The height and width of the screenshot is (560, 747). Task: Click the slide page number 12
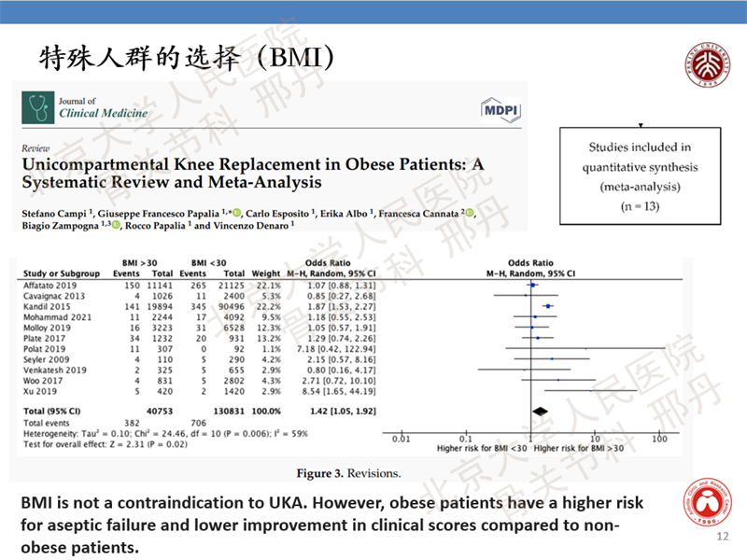(x=721, y=537)
